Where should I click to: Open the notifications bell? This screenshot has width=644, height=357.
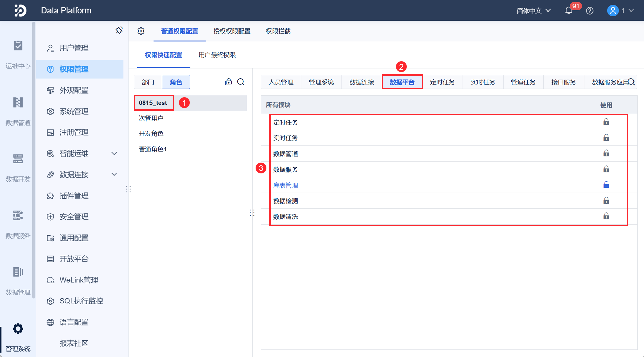click(569, 11)
